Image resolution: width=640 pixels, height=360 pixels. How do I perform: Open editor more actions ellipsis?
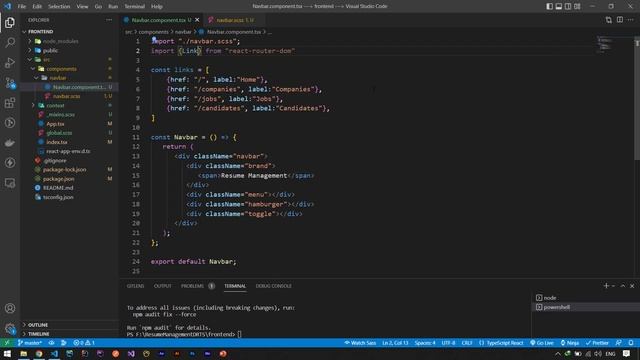pyautogui.click(x=631, y=20)
